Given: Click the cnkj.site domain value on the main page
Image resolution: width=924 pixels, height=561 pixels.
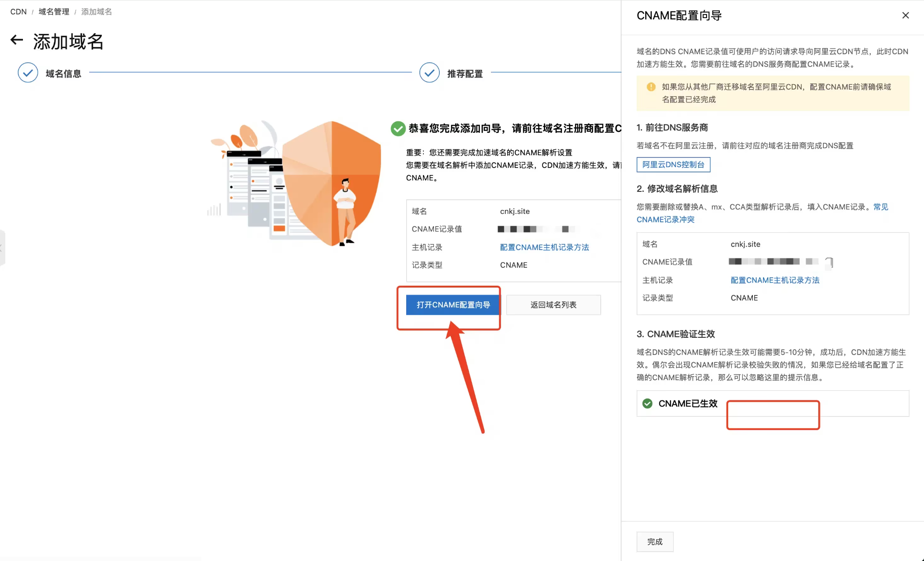Looking at the screenshot, I should (515, 211).
